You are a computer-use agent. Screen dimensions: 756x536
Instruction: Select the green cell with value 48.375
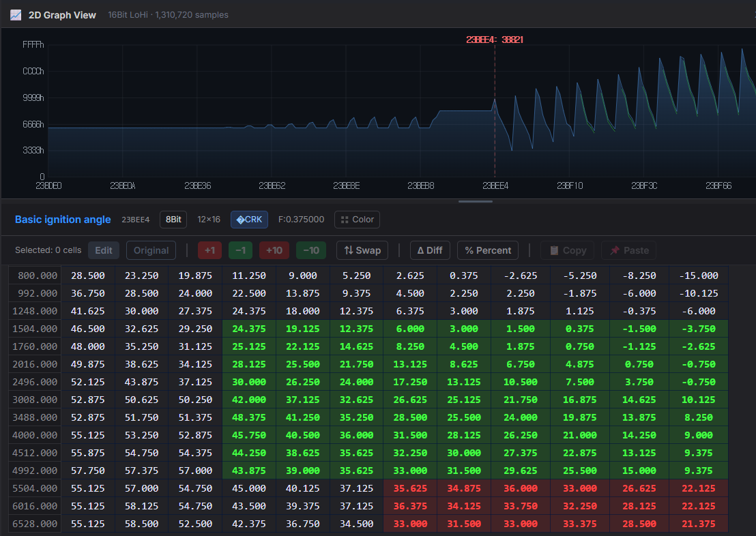[x=249, y=417]
